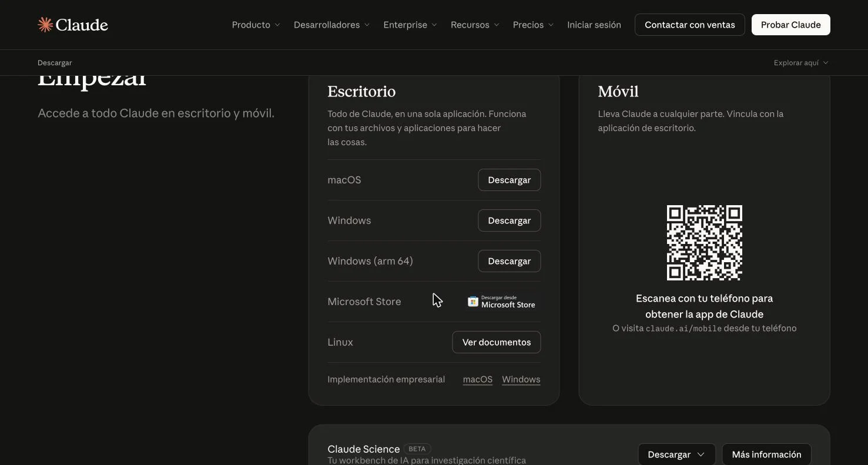Open the Producto dropdown menu
Image resolution: width=868 pixels, height=465 pixels.
pos(256,25)
